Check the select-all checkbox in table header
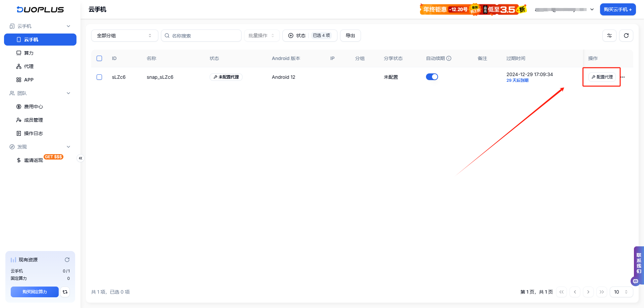 [99, 58]
